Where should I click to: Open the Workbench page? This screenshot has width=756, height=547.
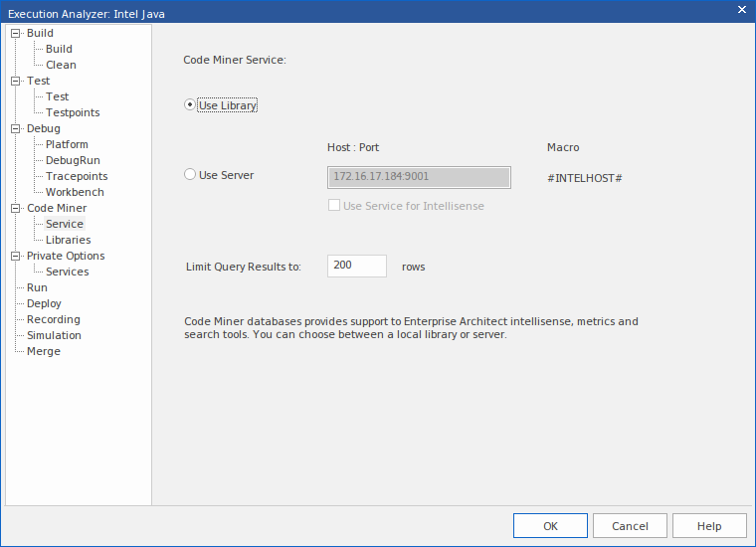pos(75,192)
